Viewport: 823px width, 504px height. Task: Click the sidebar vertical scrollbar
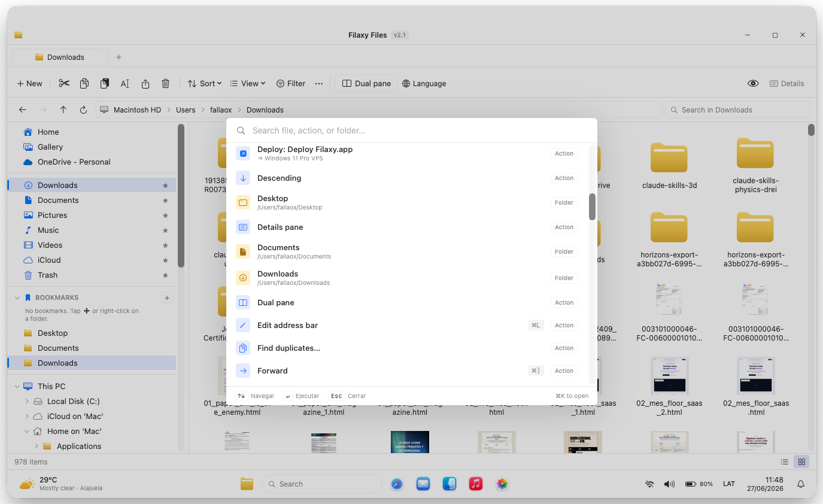pyautogui.click(x=181, y=196)
